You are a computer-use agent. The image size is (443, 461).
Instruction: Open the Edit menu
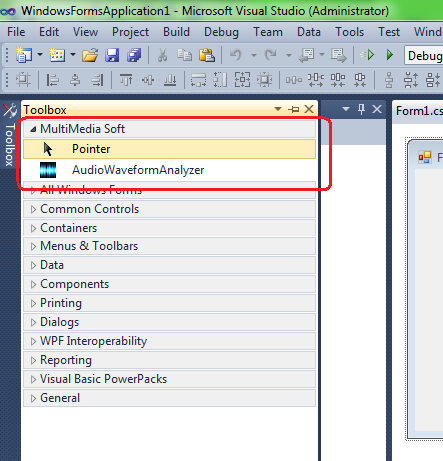click(x=49, y=32)
